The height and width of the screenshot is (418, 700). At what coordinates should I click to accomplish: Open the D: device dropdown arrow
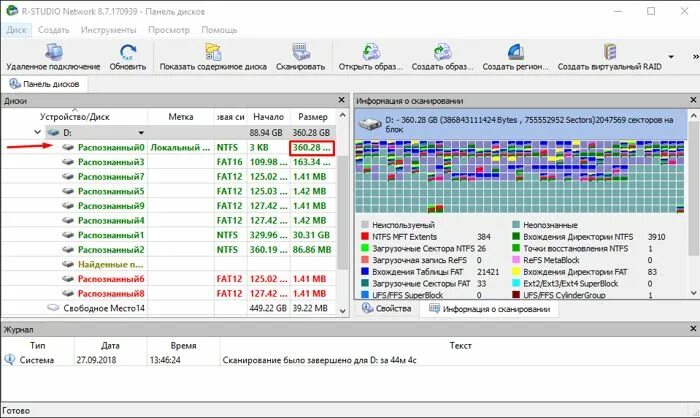click(x=141, y=133)
